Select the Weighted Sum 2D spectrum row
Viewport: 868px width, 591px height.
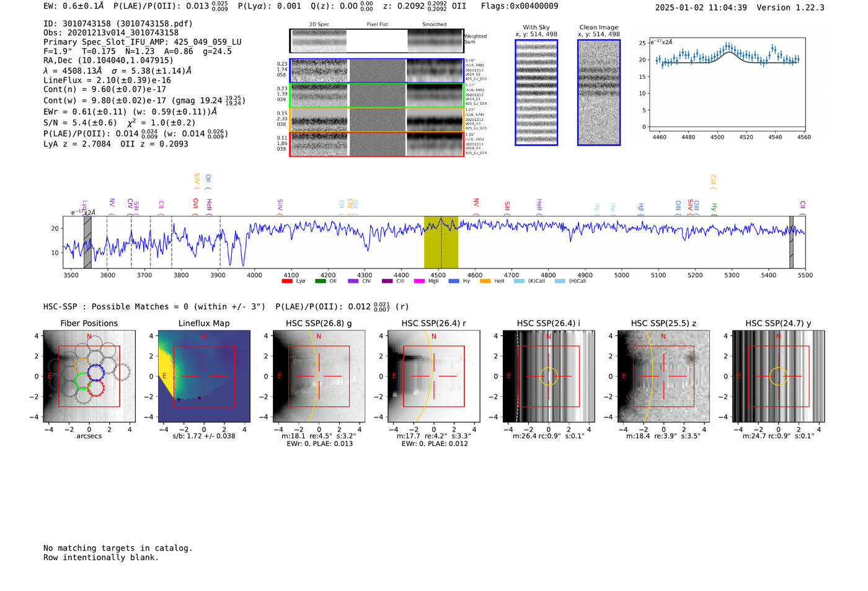pyautogui.click(x=377, y=41)
